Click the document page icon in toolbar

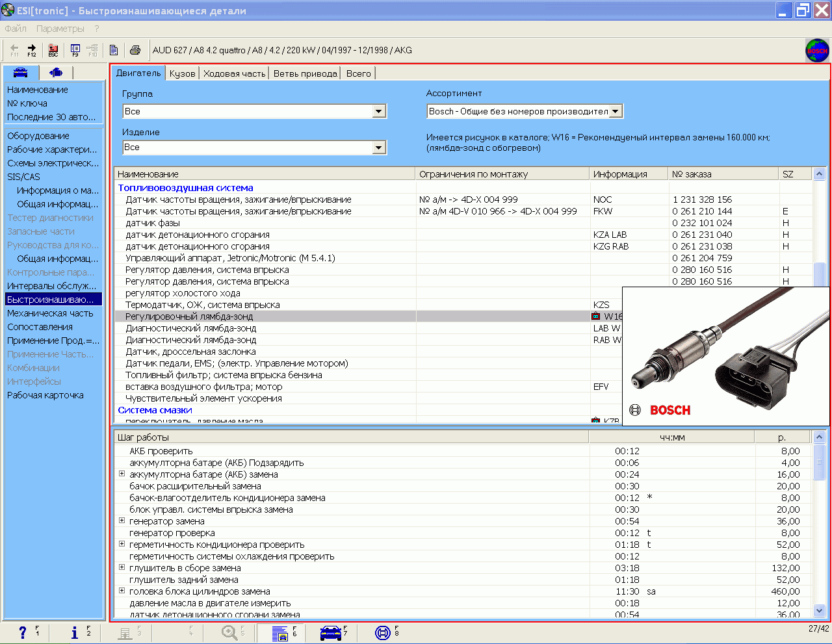[114, 50]
